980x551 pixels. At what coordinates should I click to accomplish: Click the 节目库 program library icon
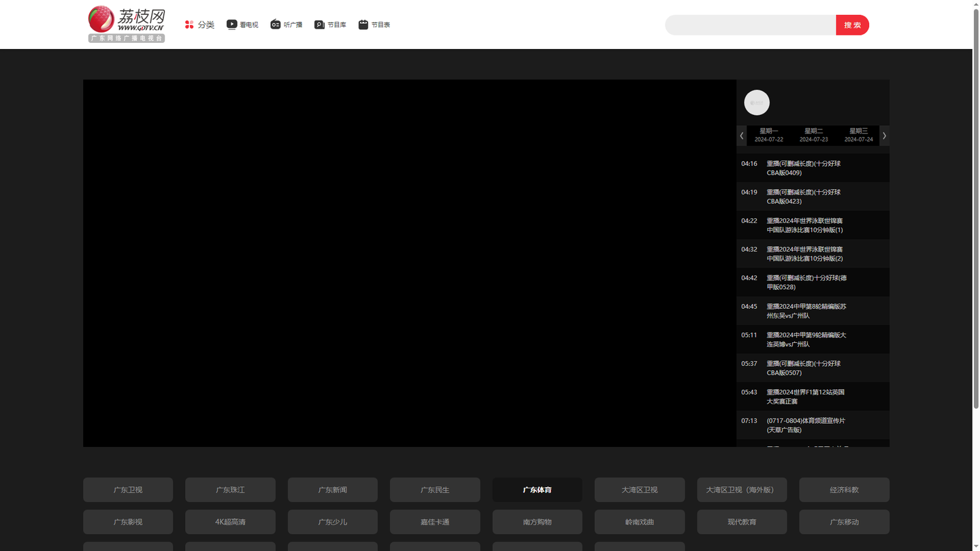[319, 24]
